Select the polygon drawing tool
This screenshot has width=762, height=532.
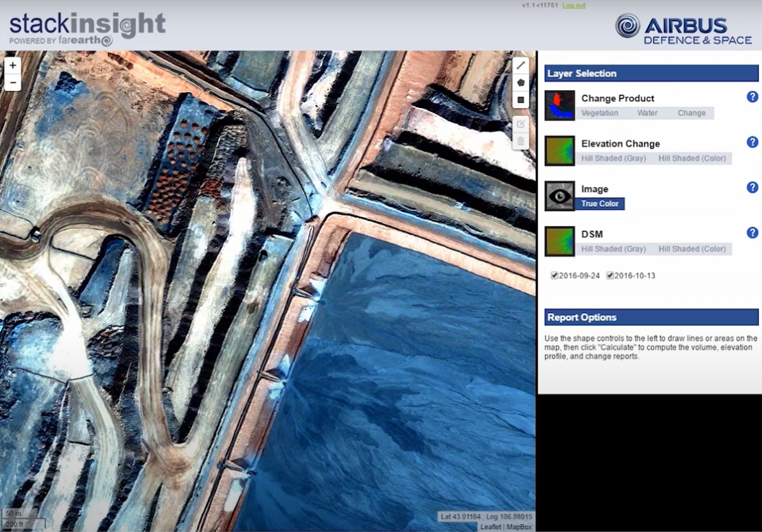coord(519,82)
